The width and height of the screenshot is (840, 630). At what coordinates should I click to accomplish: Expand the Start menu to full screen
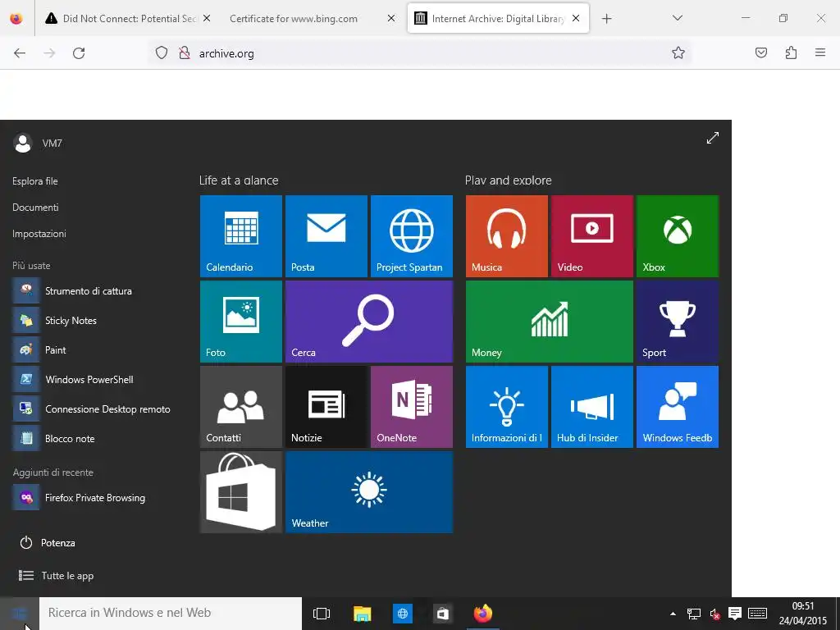coord(712,138)
